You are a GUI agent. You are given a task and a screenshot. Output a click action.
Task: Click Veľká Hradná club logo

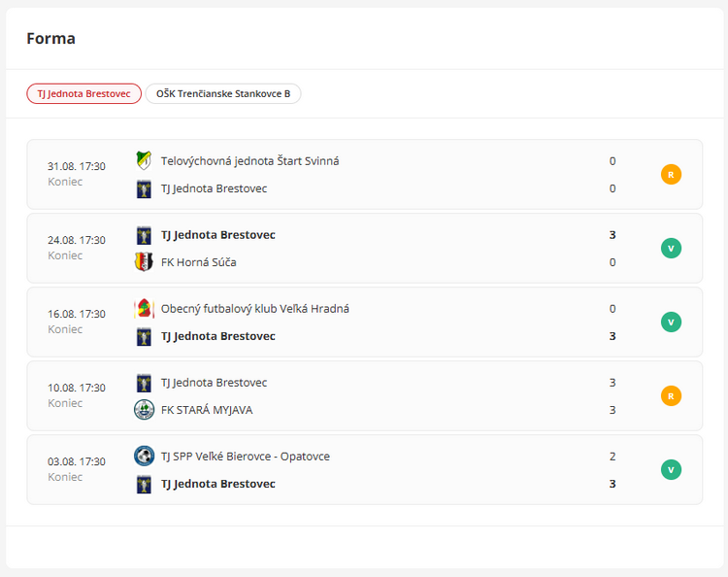[144, 309]
